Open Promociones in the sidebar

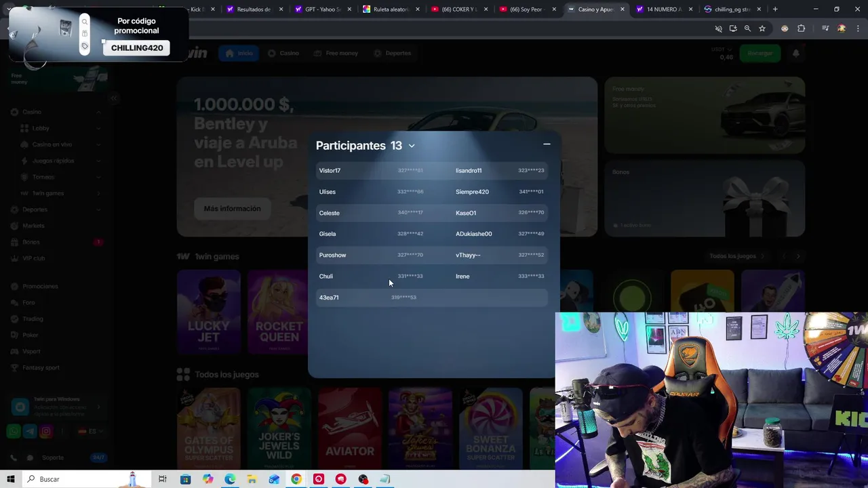56,286
